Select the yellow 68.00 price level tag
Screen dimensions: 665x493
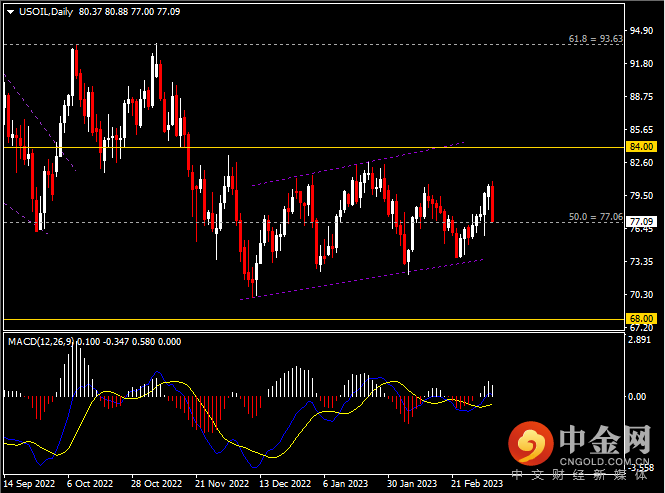coord(641,319)
